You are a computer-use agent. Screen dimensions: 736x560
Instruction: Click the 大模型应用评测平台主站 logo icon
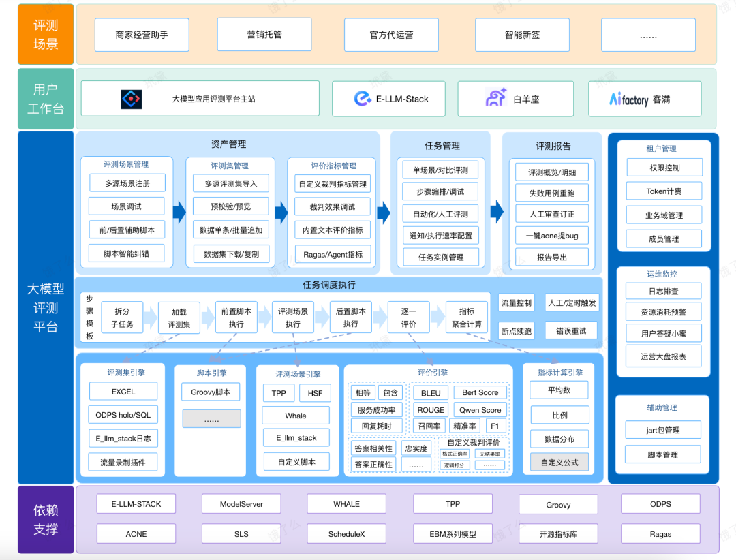(x=129, y=98)
